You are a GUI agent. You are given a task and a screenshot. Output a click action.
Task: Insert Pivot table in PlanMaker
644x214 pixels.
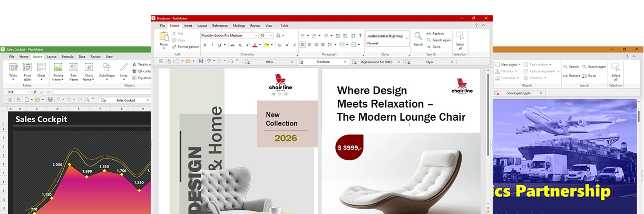[x=27, y=71]
